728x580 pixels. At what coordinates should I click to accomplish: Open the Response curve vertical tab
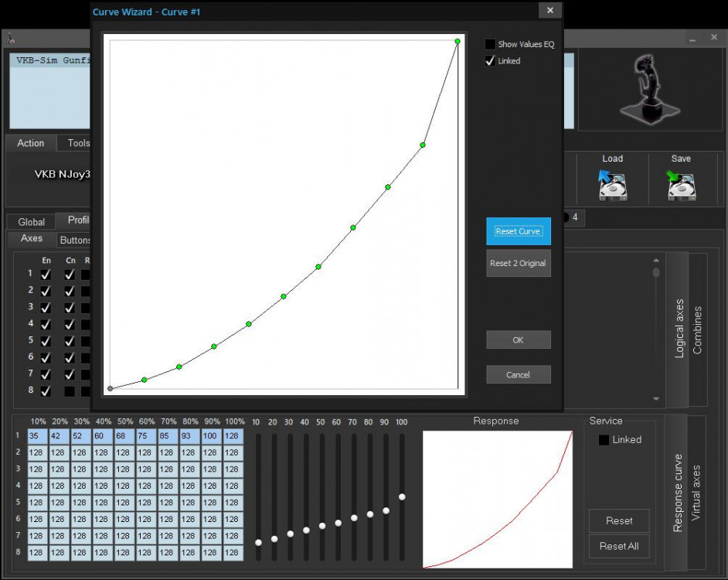click(678, 493)
